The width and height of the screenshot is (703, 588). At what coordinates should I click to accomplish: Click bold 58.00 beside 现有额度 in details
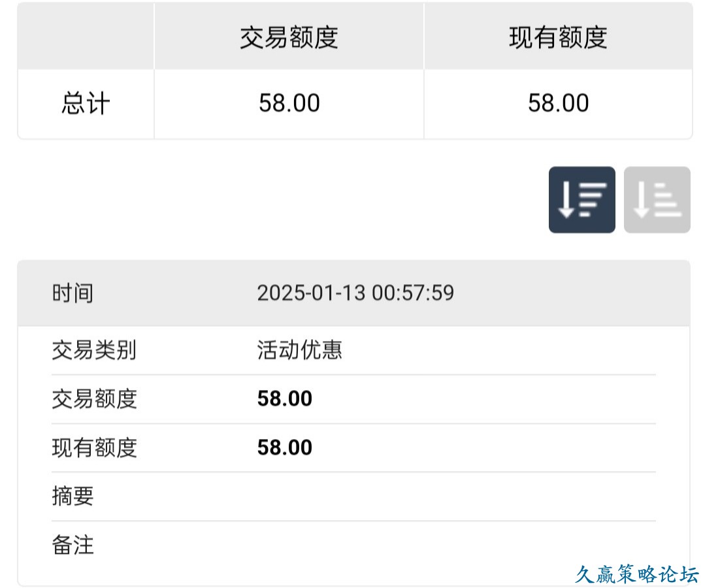tap(285, 448)
